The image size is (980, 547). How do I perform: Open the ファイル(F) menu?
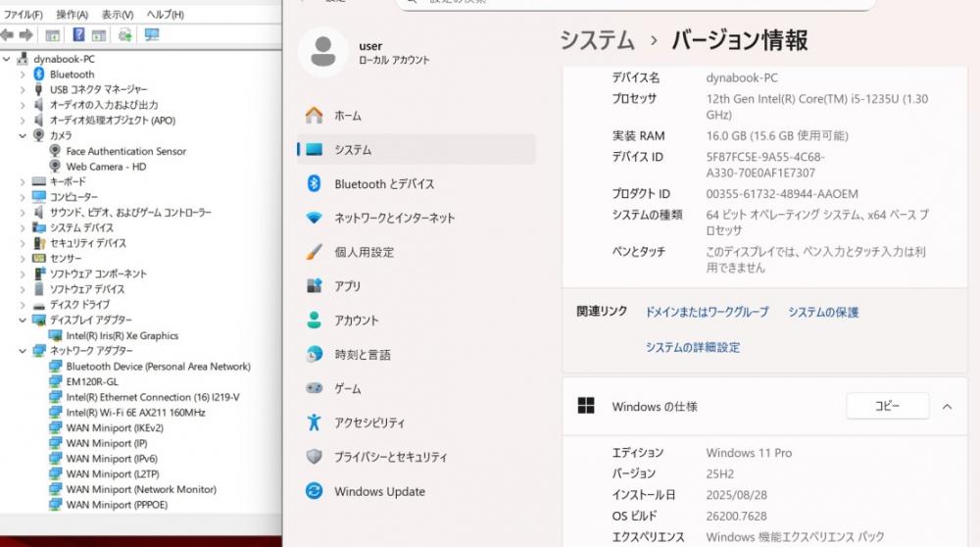click(x=23, y=14)
